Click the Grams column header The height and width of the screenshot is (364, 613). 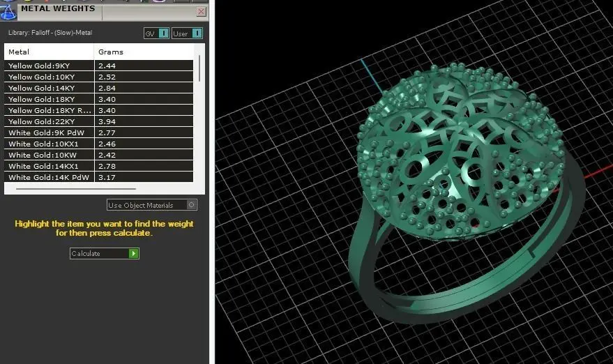pyautogui.click(x=144, y=52)
